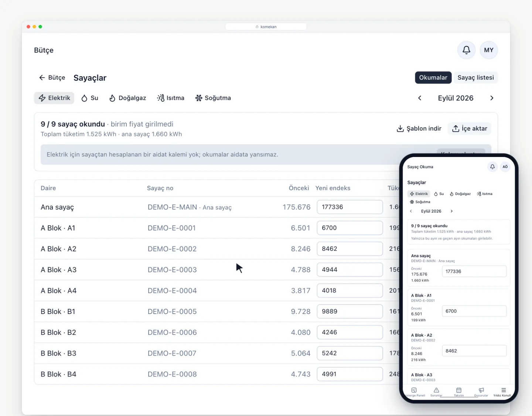The height and width of the screenshot is (416, 532).
Task: Select the Elektrik meter type tab
Action: point(54,98)
